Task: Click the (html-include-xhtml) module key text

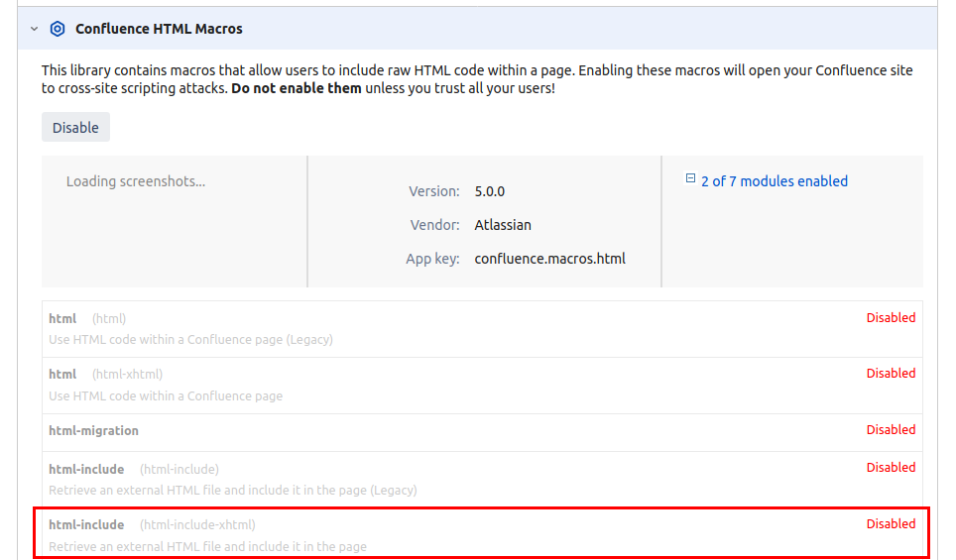Action: [x=197, y=524]
